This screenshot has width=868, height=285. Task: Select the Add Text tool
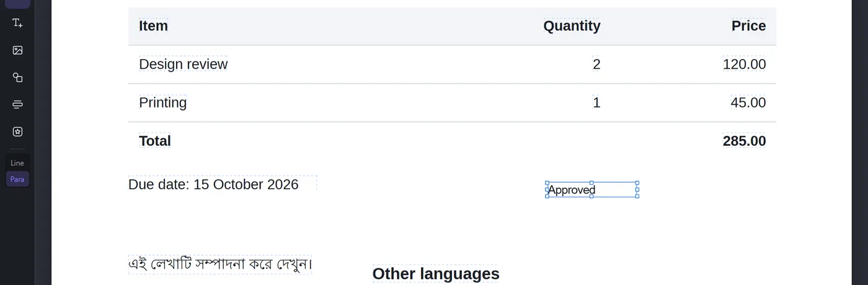click(17, 23)
